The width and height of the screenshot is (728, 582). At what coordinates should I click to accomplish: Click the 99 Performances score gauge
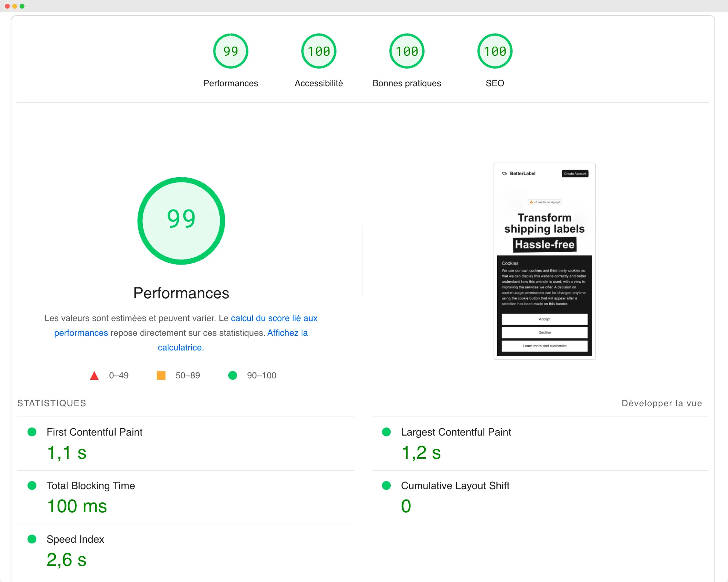pos(230,51)
